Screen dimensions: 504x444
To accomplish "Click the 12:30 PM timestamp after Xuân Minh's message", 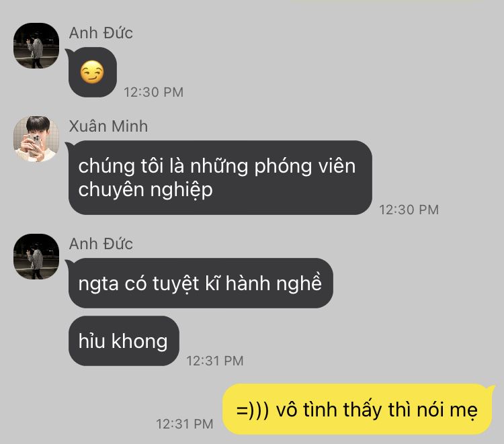I will tap(409, 210).
